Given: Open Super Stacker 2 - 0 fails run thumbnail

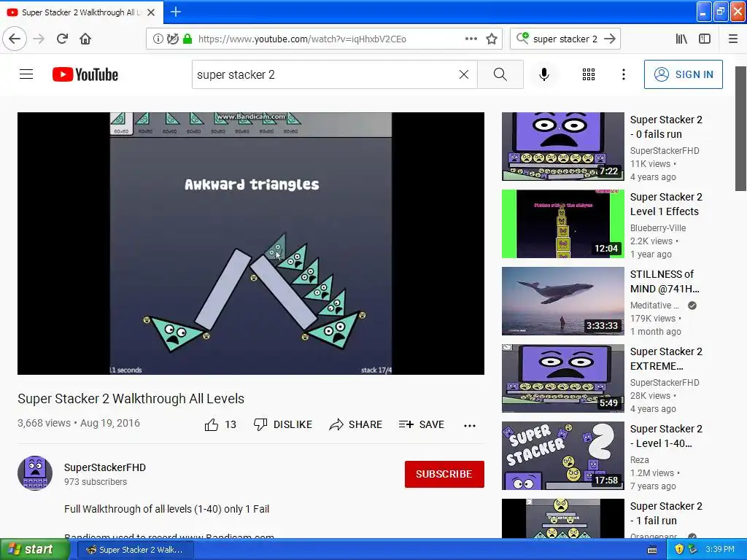Looking at the screenshot, I should [x=562, y=147].
